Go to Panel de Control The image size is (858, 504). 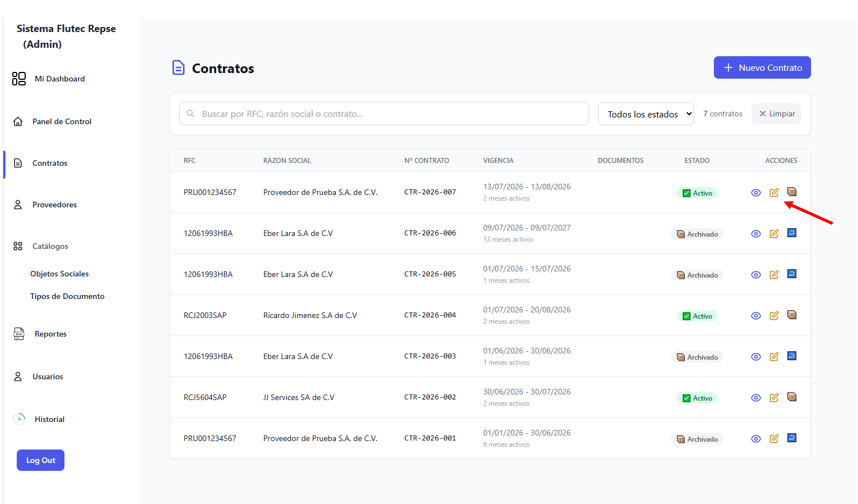coord(52,121)
